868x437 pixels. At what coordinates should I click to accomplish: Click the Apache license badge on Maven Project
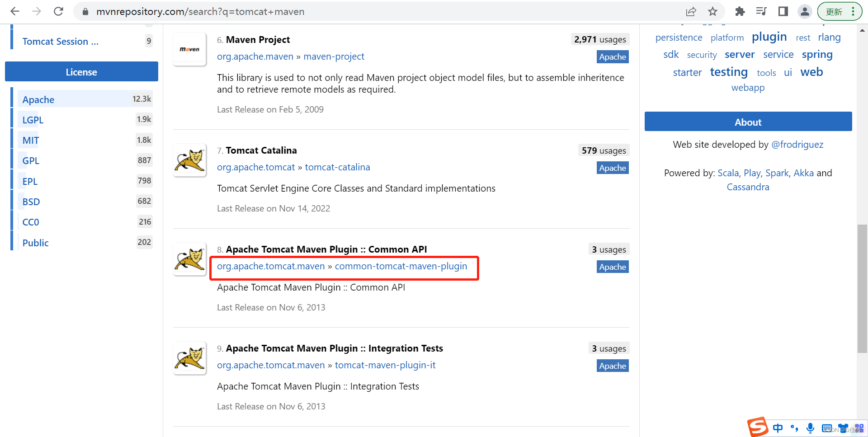pos(613,57)
